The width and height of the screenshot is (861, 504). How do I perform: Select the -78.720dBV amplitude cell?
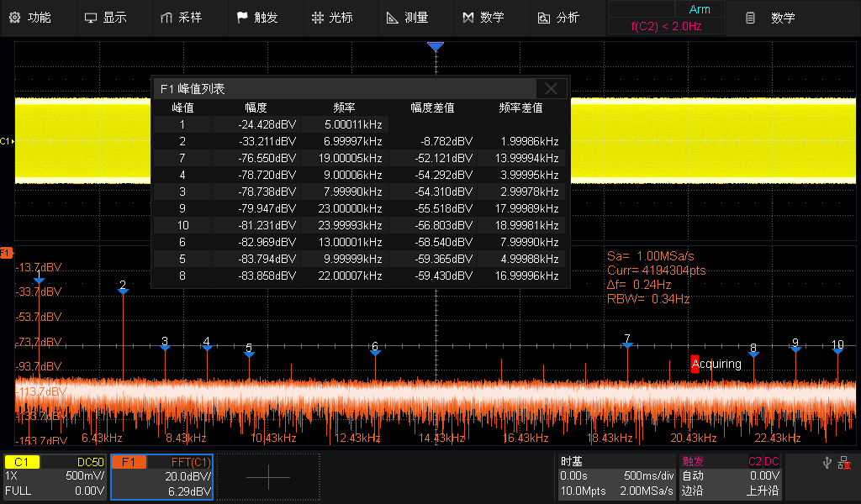coord(256,175)
